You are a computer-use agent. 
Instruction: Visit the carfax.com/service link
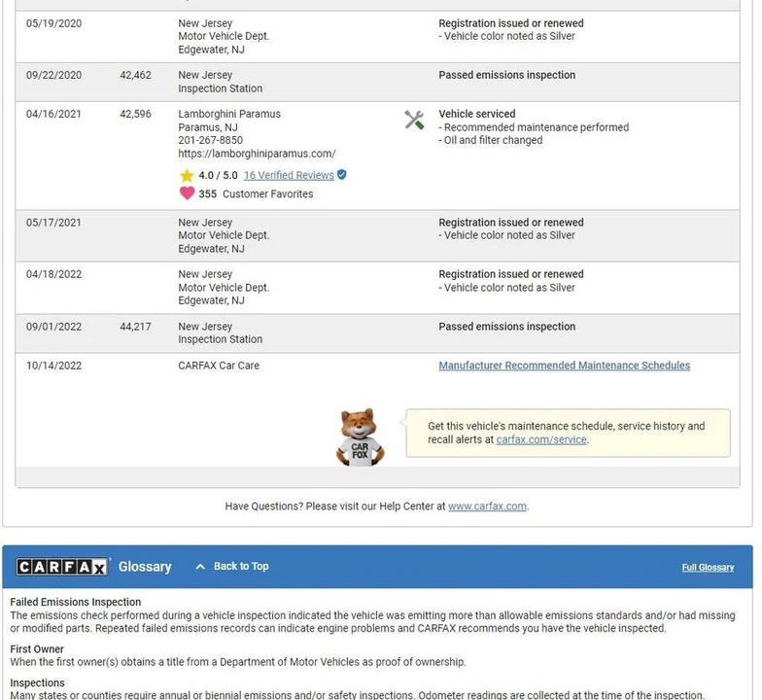point(541,439)
